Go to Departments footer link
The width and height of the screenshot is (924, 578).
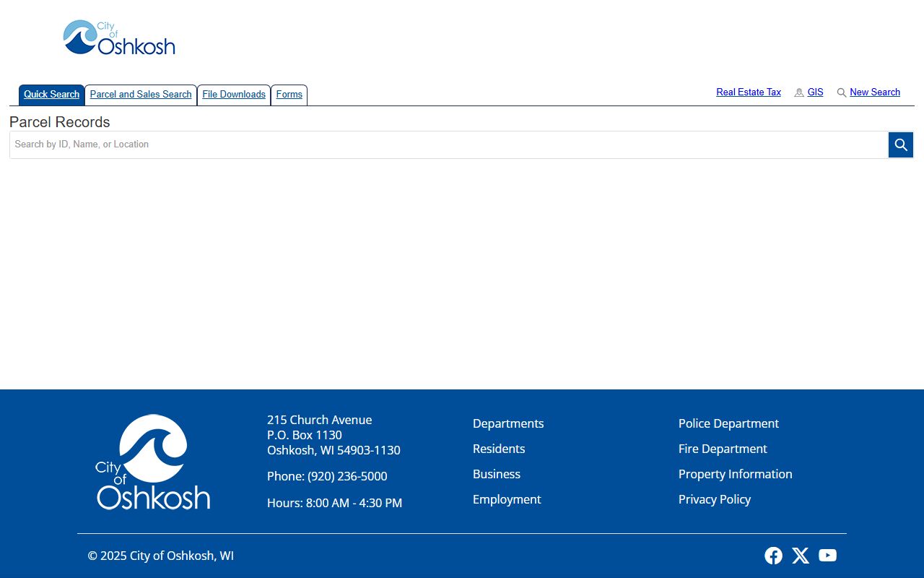[508, 423]
